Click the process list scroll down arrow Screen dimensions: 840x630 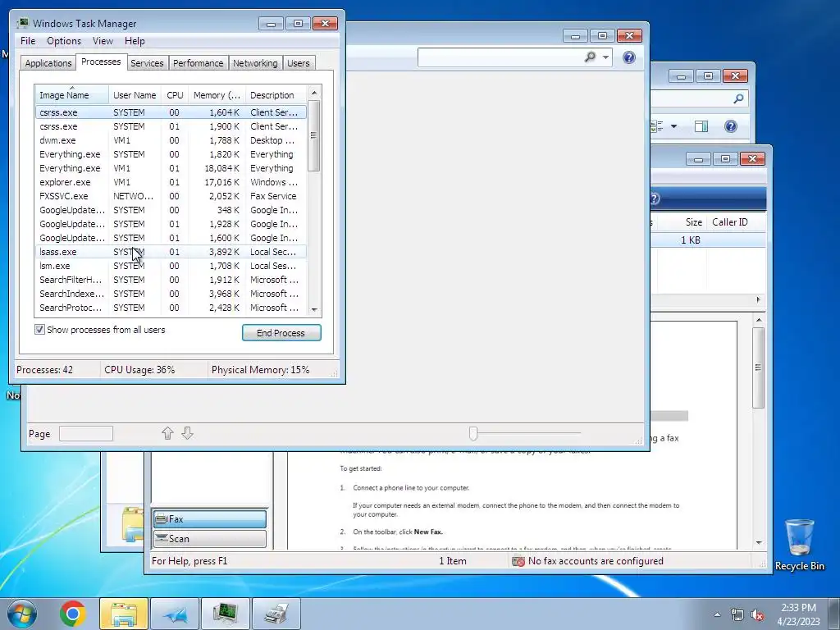tap(314, 309)
